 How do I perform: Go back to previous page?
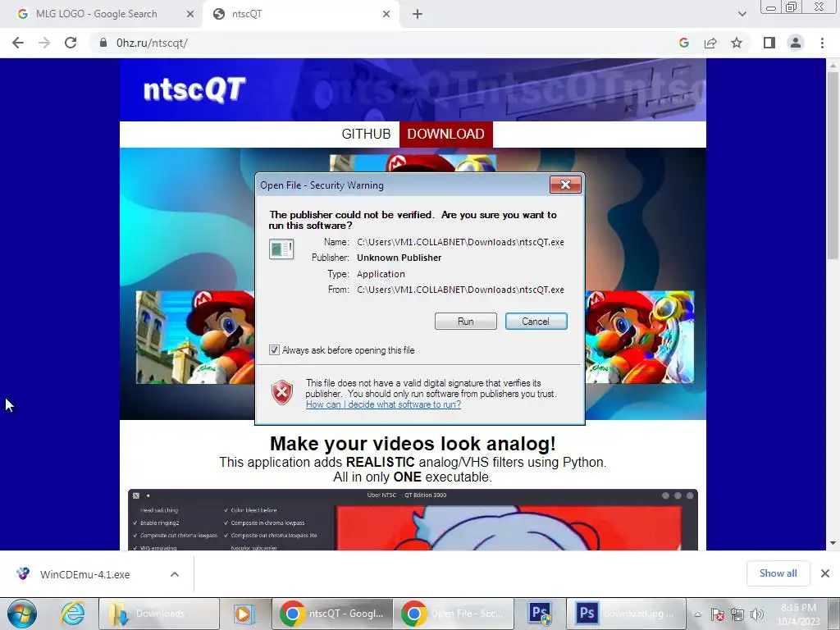click(x=18, y=43)
